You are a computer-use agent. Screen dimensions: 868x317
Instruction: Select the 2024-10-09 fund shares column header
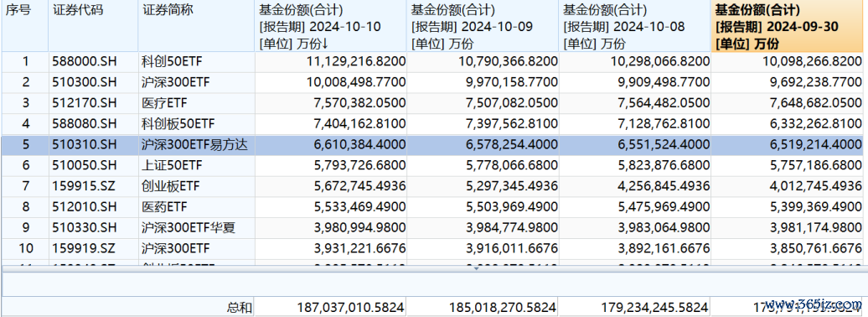[x=483, y=26]
